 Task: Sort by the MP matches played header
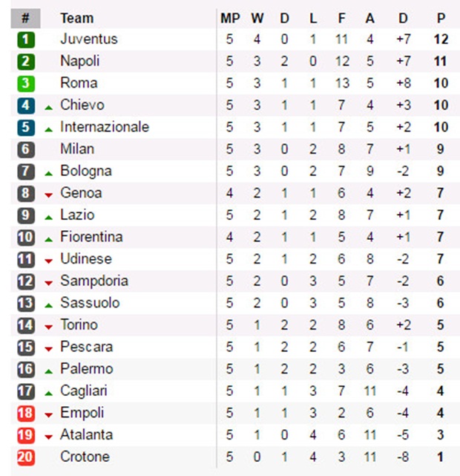(x=230, y=19)
